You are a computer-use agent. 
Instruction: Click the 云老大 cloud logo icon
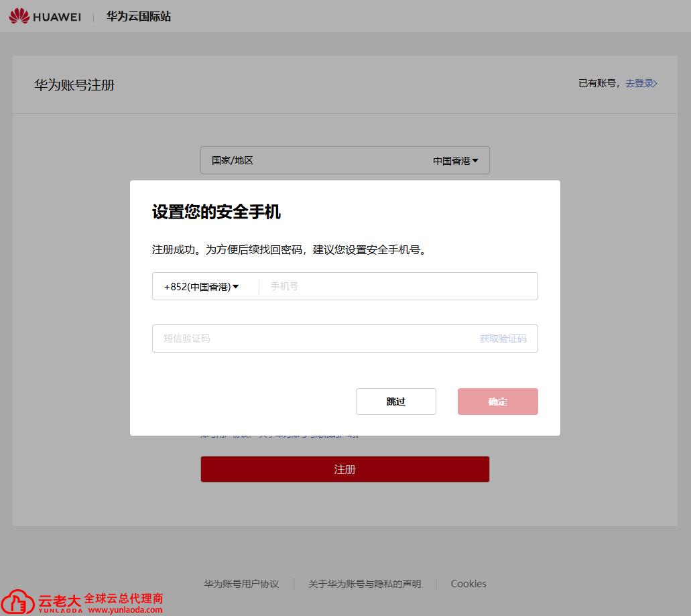coord(19,601)
